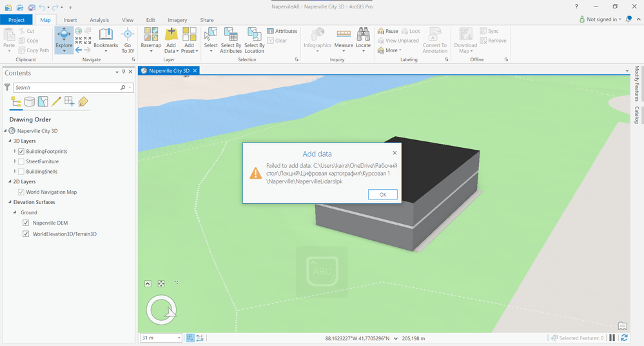Image resolution: width=644 pixels, height=346 pixels.
Task: Pause drawing in the status bar
Action: coord(612,338)
